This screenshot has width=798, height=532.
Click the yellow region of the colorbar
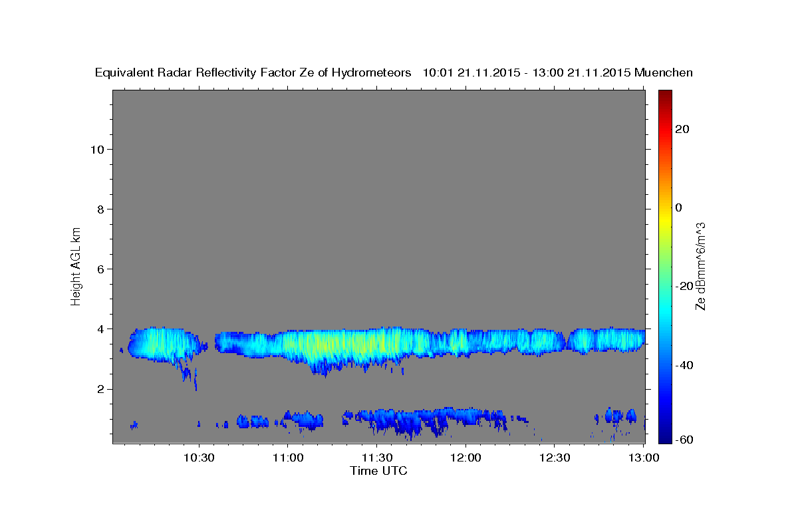(x=665, y=219)
